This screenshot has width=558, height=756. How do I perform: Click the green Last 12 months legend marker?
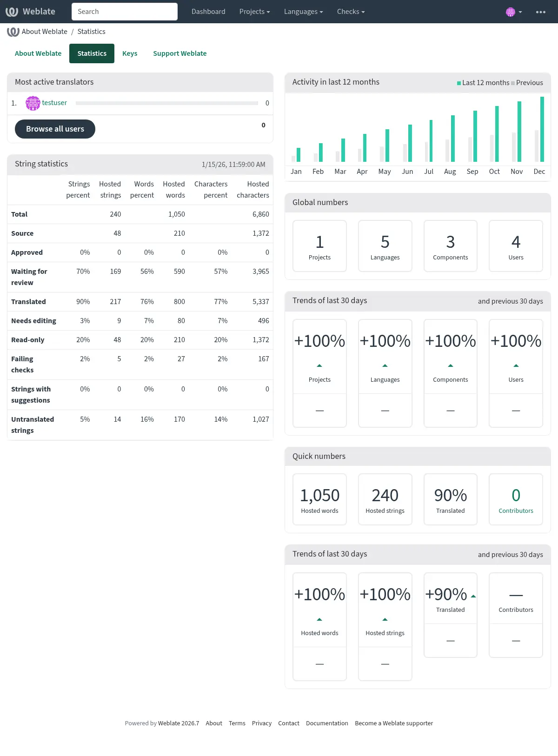click(459, 83)
